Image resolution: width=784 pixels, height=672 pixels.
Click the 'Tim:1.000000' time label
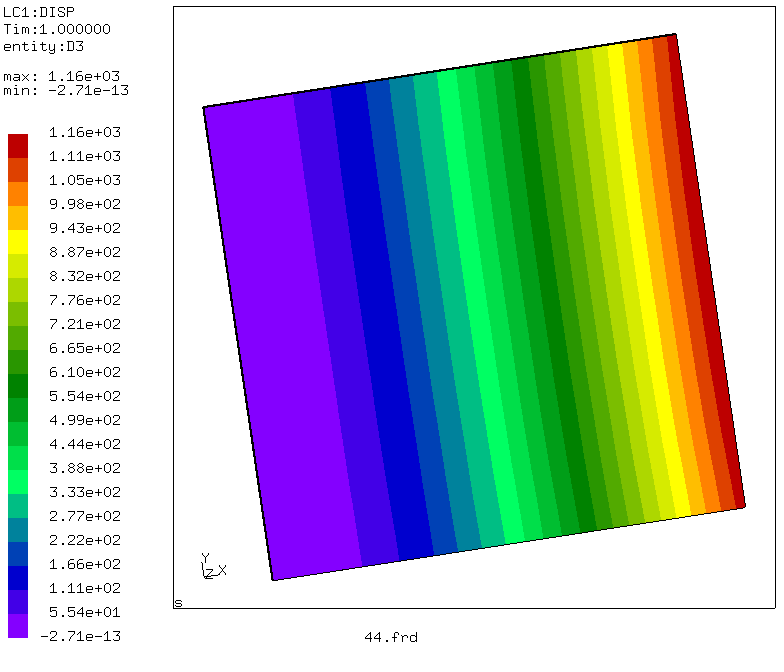click(x=57, y=29)
